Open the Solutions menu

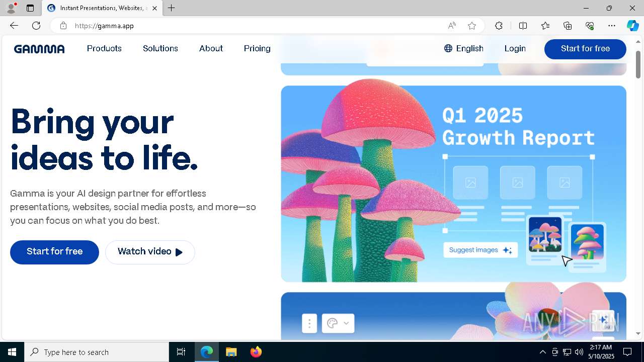click(x=160, y=48)
